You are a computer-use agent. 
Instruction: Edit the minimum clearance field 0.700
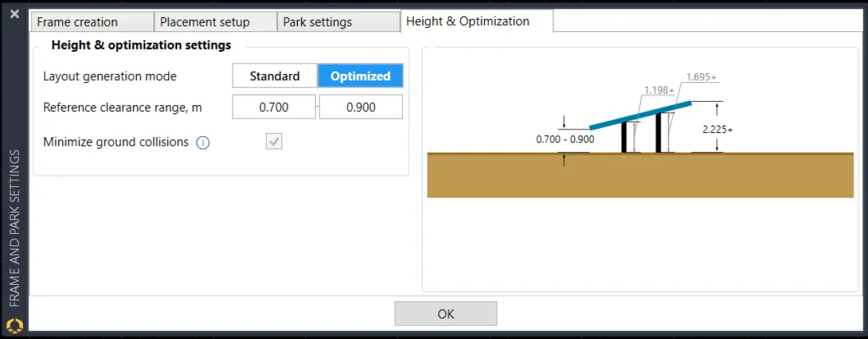(274, 107)
